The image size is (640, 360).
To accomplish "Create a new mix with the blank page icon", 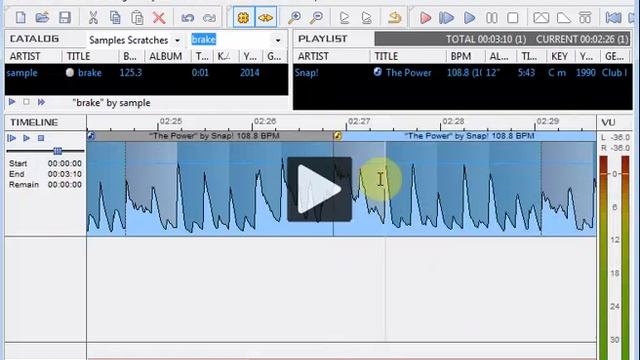I will coord(20,18).
